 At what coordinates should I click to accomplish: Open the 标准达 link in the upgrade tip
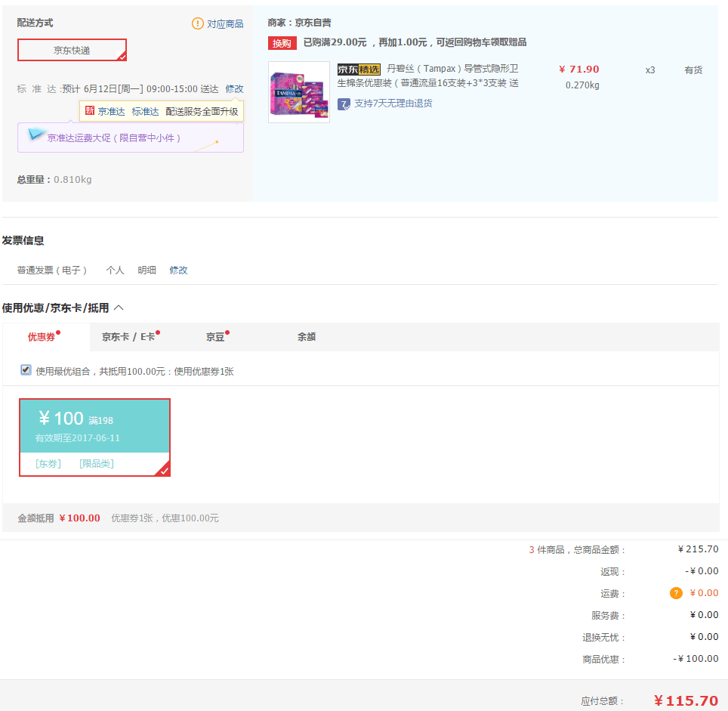point(145,112)
